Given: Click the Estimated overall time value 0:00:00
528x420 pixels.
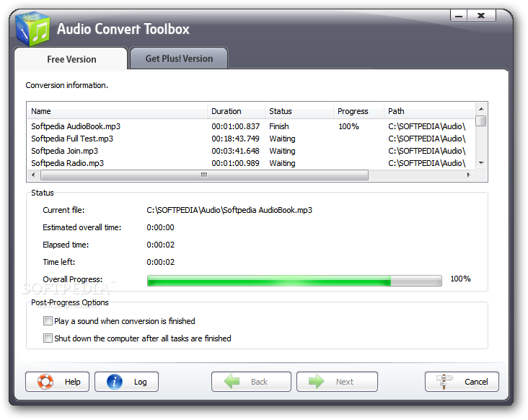Looking at the screenshot, I should tap(160, 227).
